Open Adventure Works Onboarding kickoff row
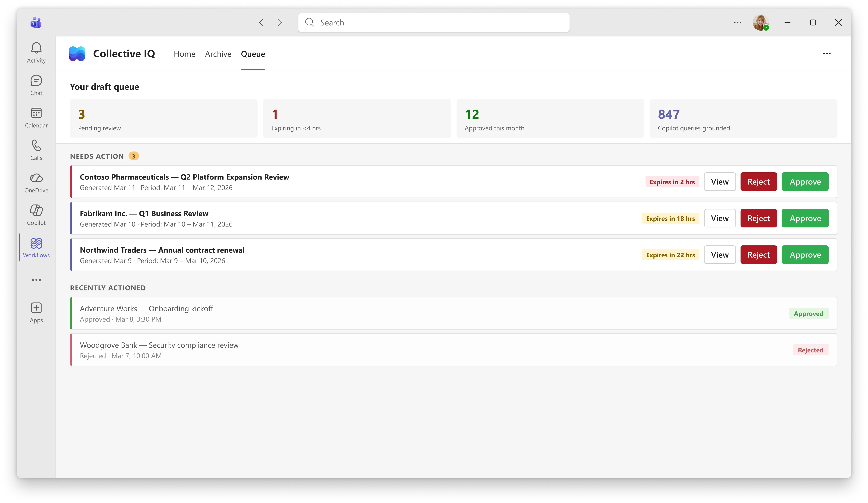This screenshot has width=868, height=503. [x=454, y=313]
